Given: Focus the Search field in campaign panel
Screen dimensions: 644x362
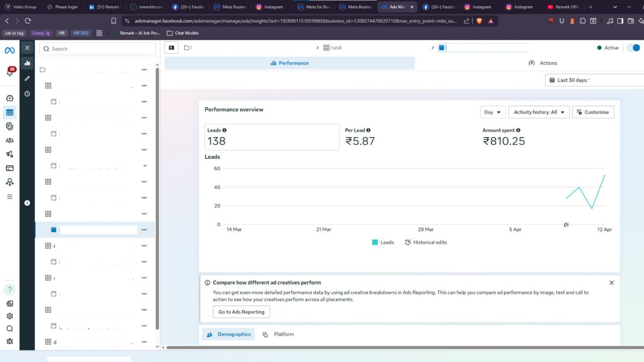Looking at the screenshot, I should click(x=97, y=49).
